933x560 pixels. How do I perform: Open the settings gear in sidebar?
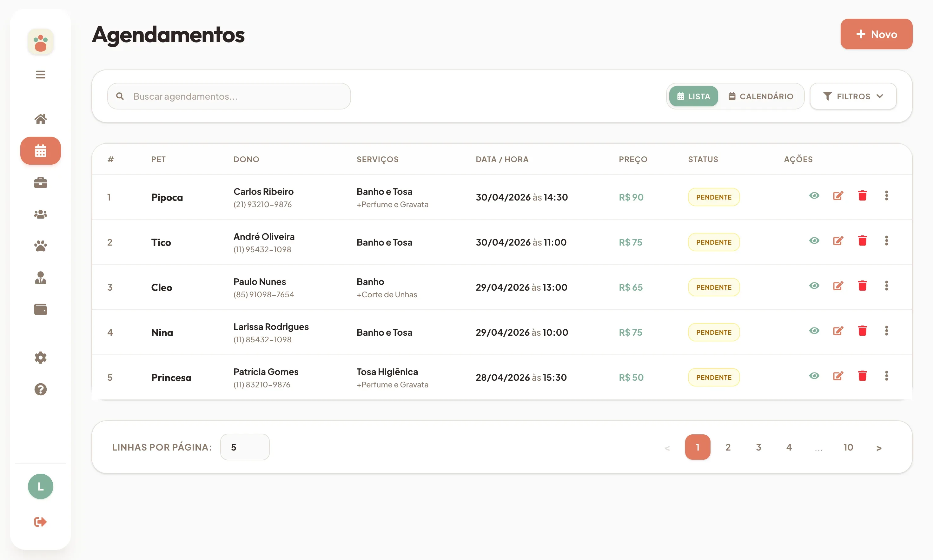click(x=40, y=357)
